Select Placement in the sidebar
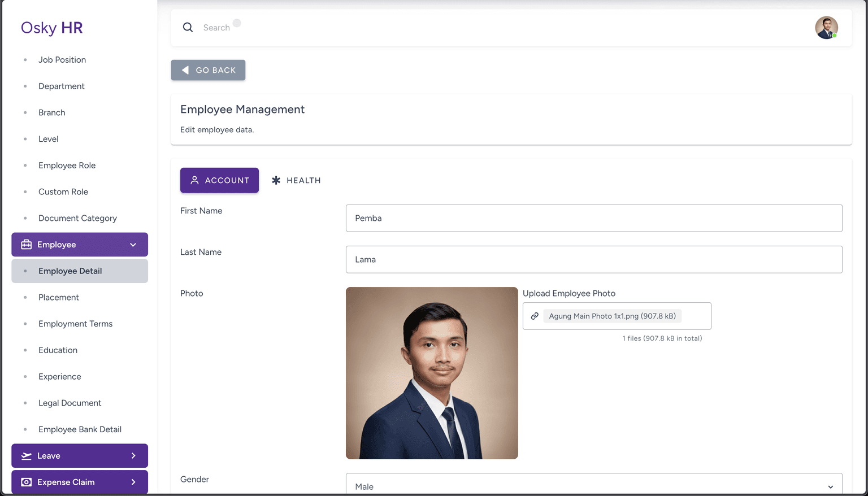Viewport: 868px width, 496px height. (59, 297)
